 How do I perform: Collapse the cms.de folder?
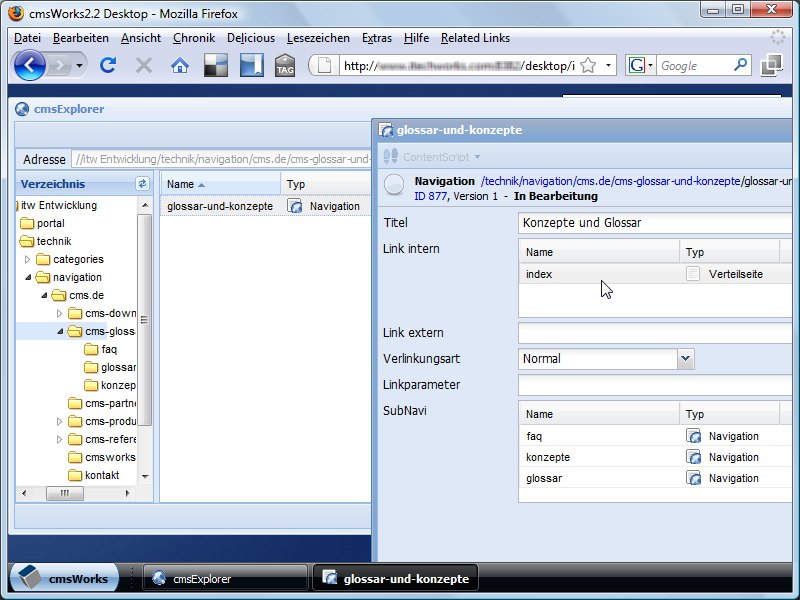[x=44, y=295]
